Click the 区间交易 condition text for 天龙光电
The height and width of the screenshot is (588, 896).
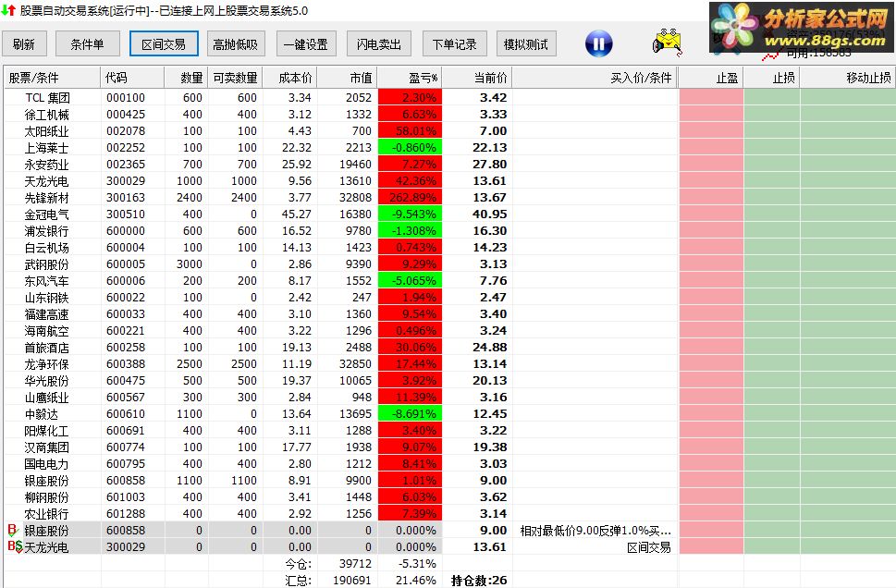pos(648,547)
